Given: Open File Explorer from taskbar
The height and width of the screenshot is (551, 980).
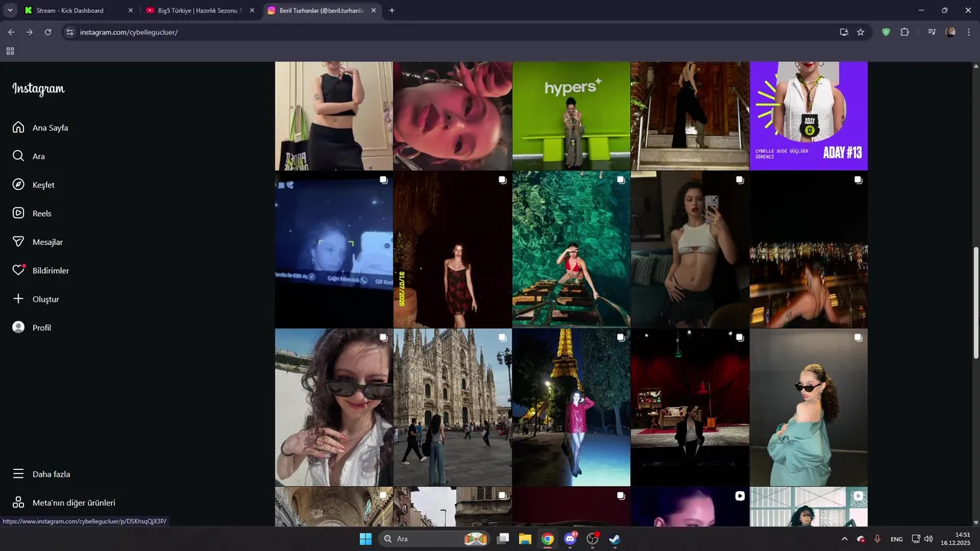Looking at the screenshot, I should (525, 539).
